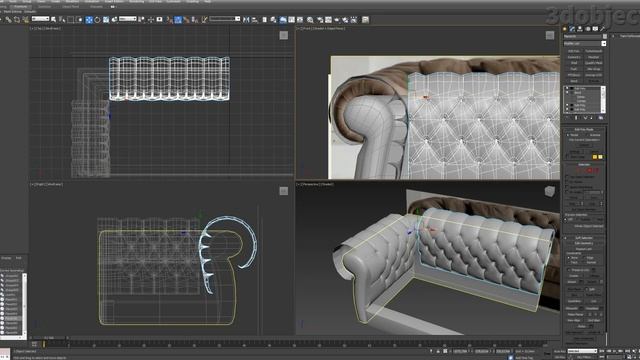Image resolution: width=640 pixels, height=360 pixels.
Task: Switch to the Create command panel tab
Action: point(565,29)
